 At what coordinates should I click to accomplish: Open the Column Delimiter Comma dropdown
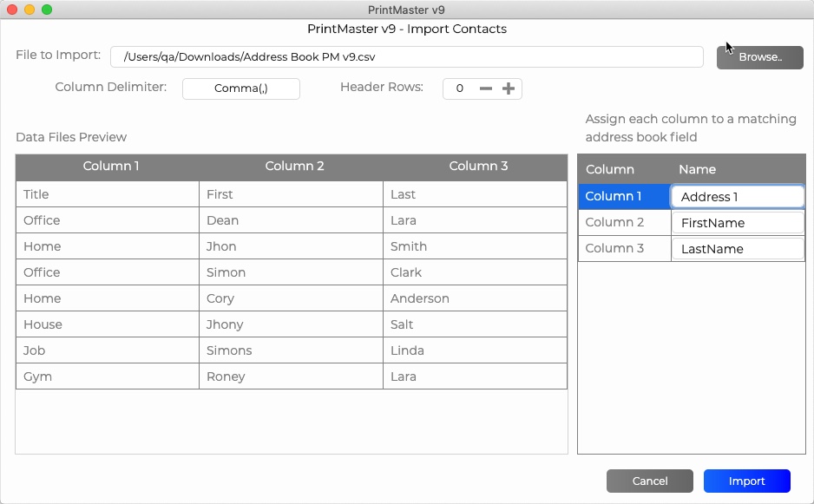[x=241, y=88]
